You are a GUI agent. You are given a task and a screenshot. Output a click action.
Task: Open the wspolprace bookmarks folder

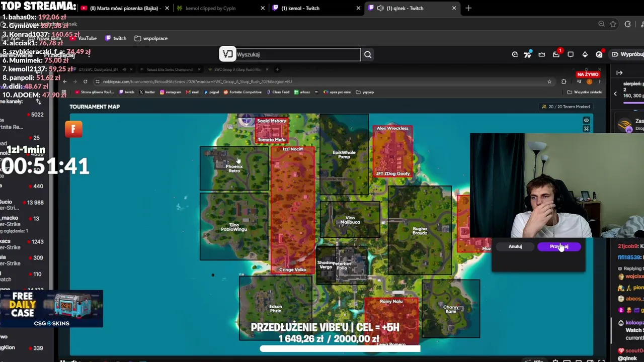[151, 38]
